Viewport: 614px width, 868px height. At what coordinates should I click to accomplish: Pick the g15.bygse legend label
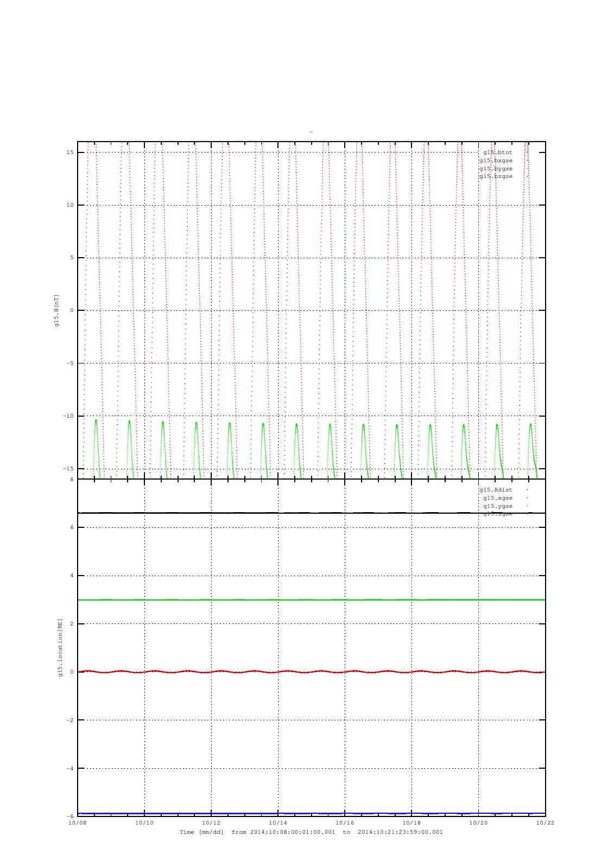(x=496, y=168)
